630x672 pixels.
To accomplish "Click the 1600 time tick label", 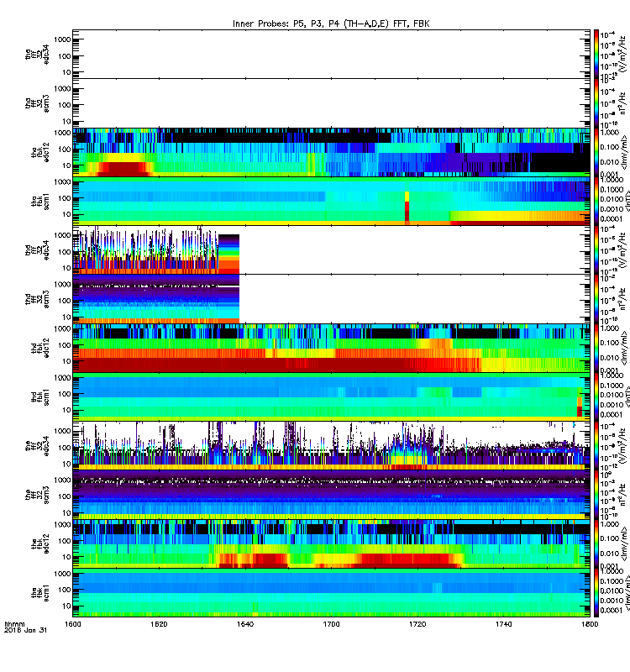I will point(72,624).
